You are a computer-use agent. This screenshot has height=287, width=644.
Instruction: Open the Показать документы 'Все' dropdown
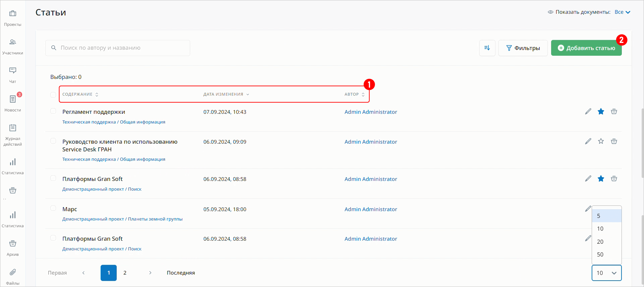tap(623, 12)
